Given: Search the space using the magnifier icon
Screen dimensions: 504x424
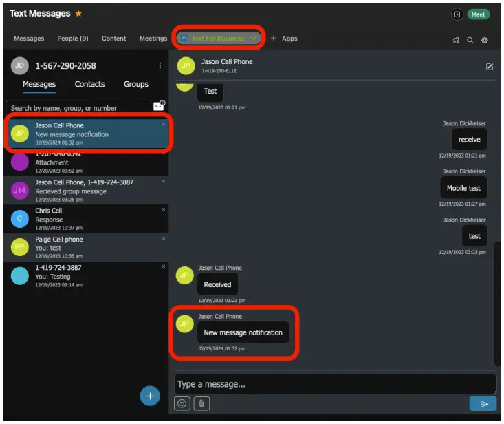Looking at the screenshot, I should click(x=470, y=40).
